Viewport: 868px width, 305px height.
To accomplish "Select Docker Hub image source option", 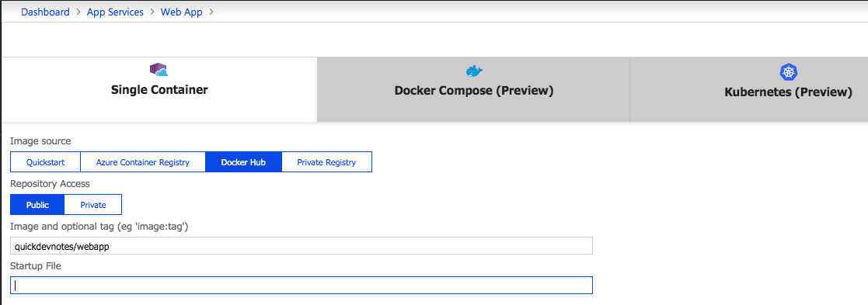I will (x=243, y=162).
